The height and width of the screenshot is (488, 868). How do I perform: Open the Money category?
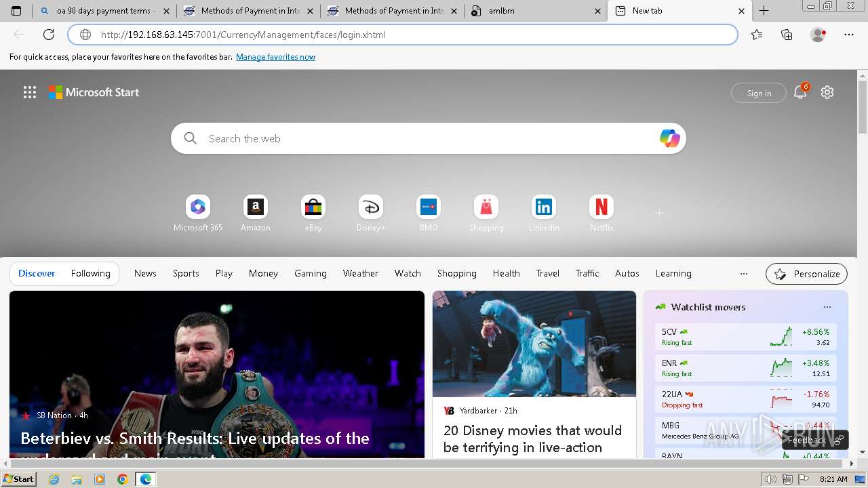click(263, 274)
